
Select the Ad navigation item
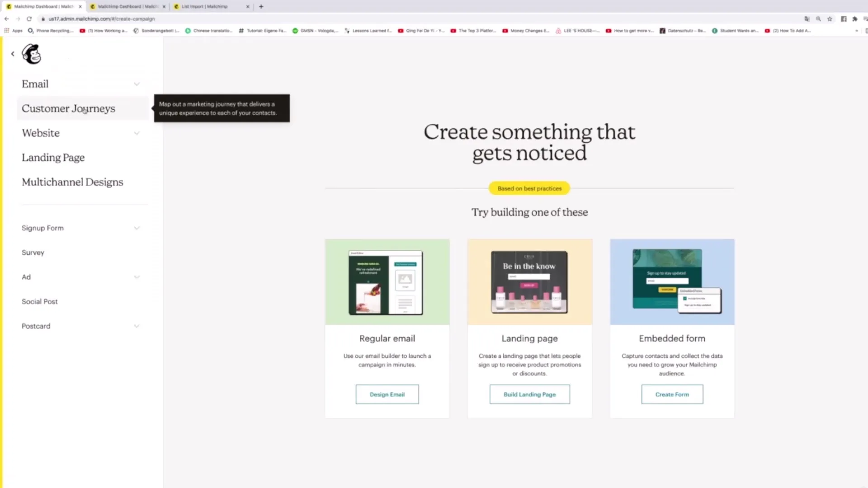[26, 277]
